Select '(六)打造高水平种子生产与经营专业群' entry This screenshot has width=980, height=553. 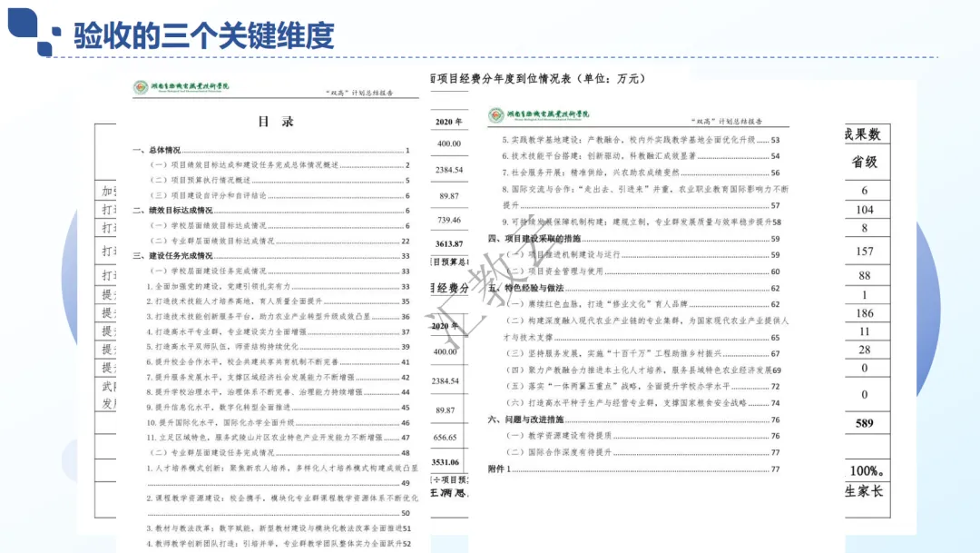pos(642,403)
